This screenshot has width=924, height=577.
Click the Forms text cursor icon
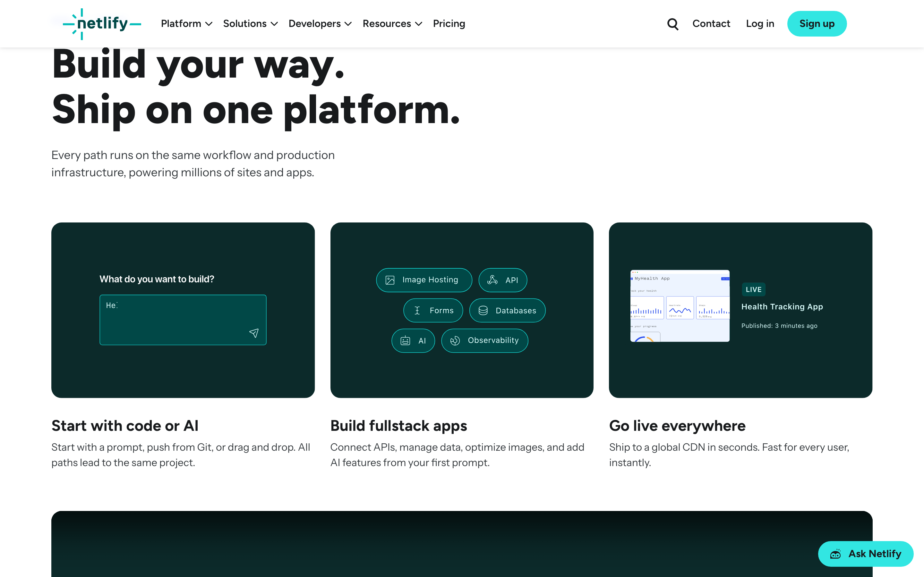[x=417, y=310]
